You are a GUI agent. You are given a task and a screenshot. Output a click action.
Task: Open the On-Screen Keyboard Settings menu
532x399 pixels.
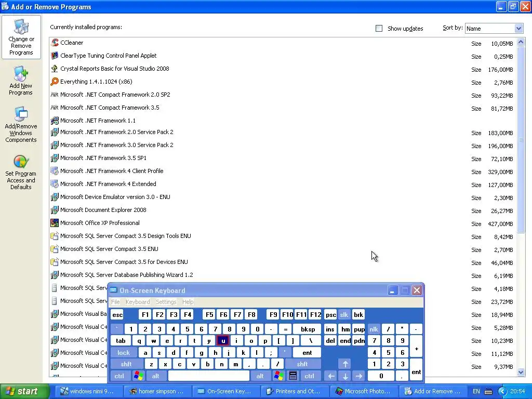[166, 302]
